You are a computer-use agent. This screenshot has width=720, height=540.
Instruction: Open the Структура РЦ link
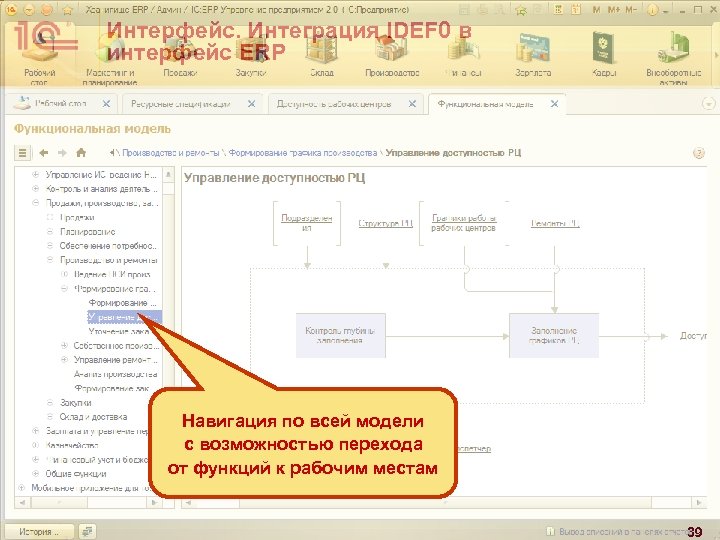click(386, 224)
